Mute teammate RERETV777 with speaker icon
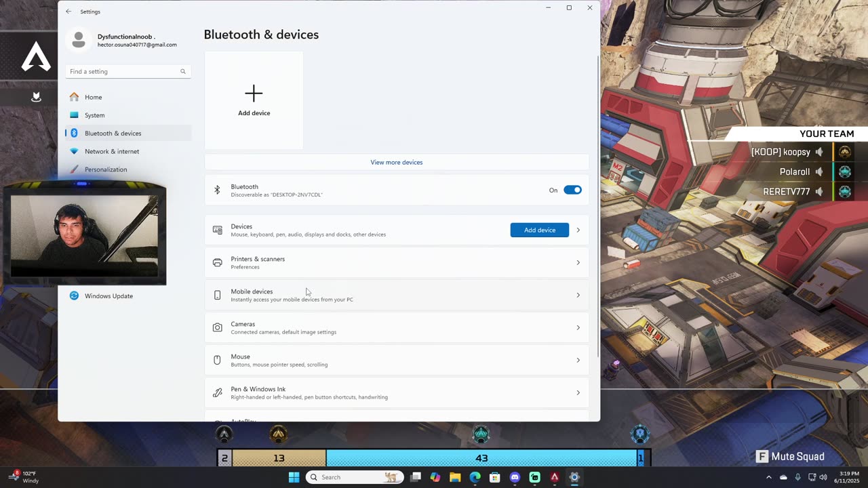 pos(819,192)
